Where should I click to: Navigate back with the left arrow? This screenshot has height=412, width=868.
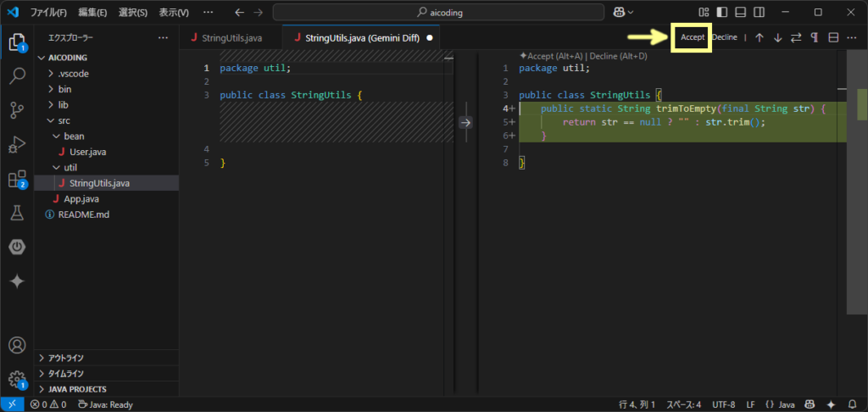click(x=239, y=12)
